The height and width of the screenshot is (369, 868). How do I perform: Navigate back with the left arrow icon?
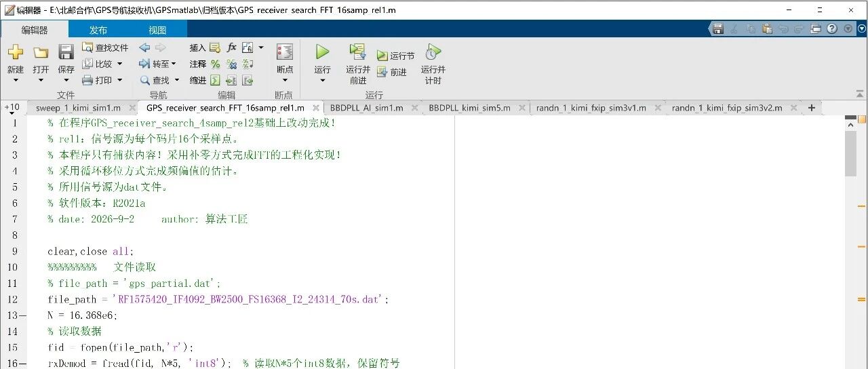coord(144,47)
